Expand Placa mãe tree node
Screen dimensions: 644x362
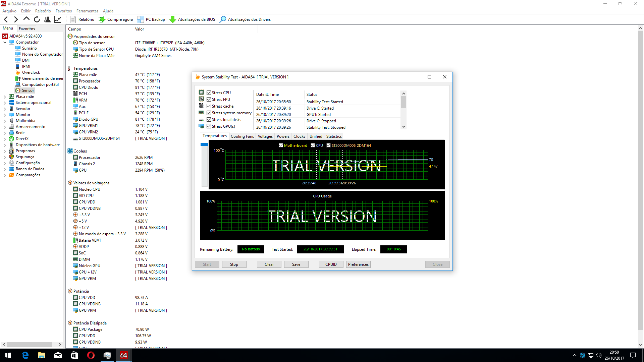[5, 97]
